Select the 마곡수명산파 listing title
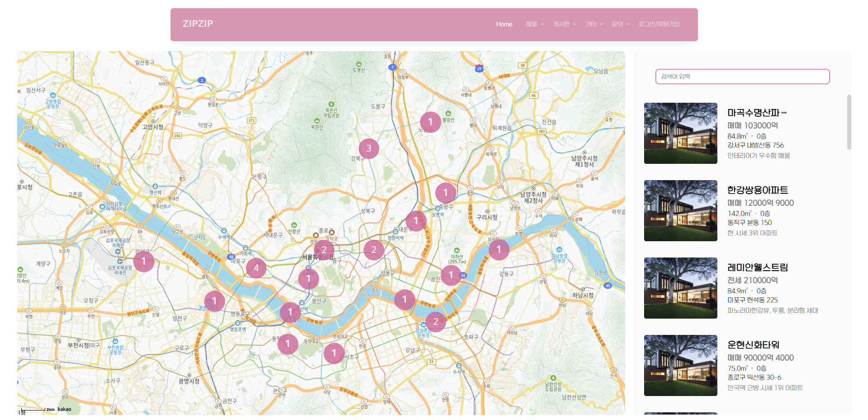Image resolution: width=868 pixels, height=420 pixels. coord(757,113)
